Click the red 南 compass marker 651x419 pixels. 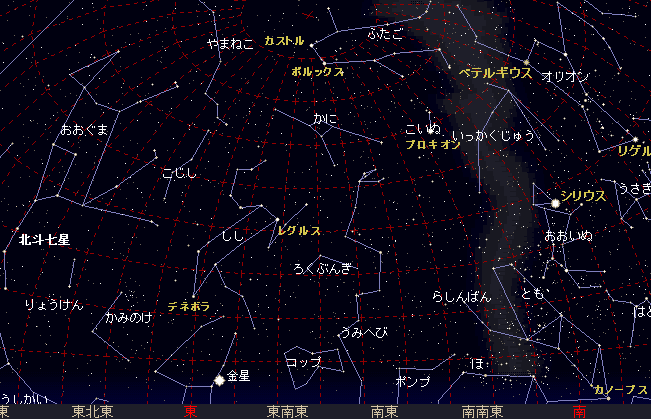(x=579, y=410)
